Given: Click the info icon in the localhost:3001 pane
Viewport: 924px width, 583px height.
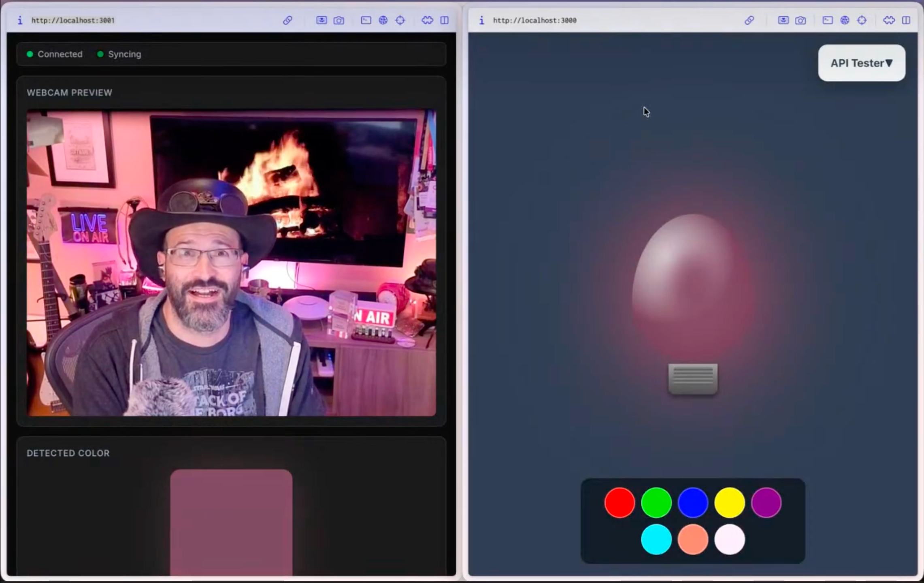Looking at the screenshot, I should coord(20,20).
